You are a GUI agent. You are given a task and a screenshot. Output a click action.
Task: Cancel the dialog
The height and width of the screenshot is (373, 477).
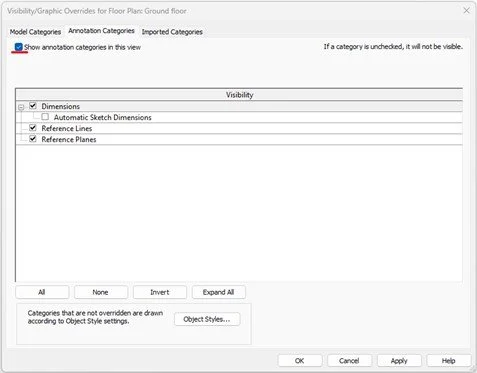pos(349,361)
